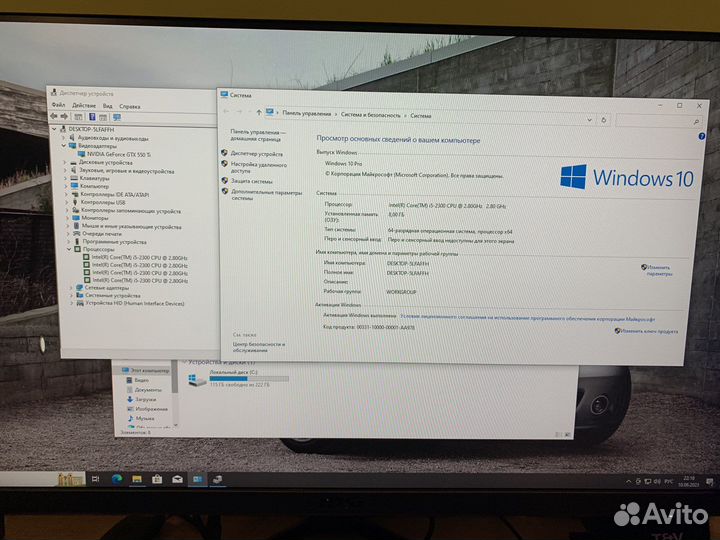Expand the Клавиатуры category
Screen dimensions: 720x540
pos(66,178)
